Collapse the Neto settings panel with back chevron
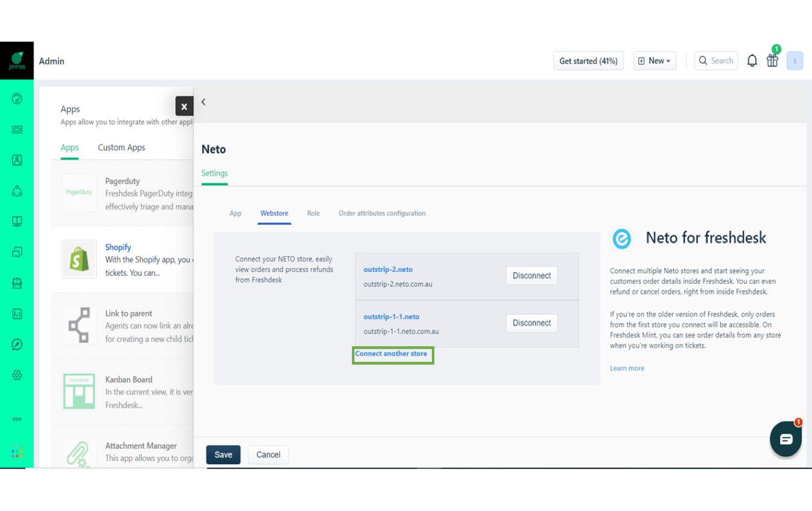 pos(203,102)
